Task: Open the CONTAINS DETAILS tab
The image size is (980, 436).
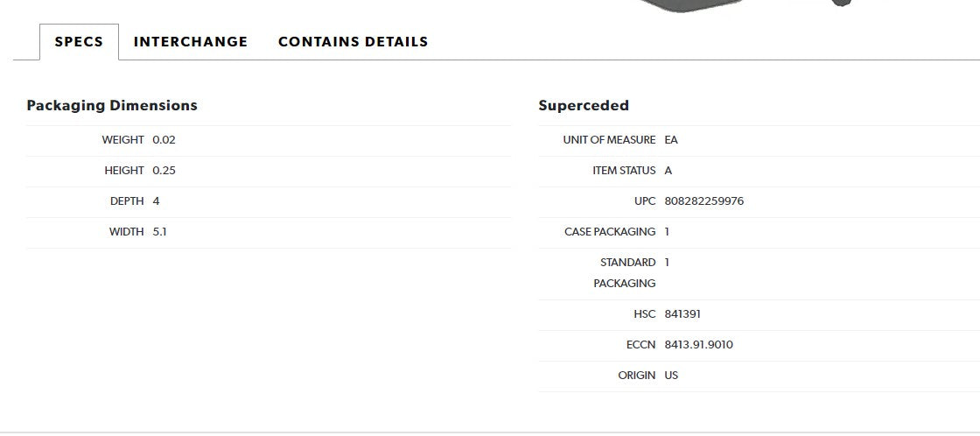Action: [x=353, y=42]
